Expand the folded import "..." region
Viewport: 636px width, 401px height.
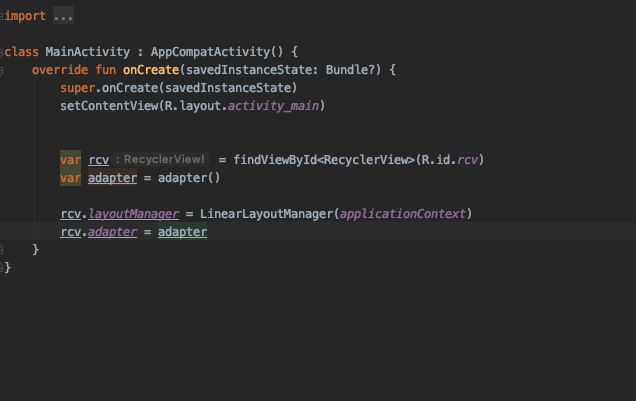[x=63, y=15]
